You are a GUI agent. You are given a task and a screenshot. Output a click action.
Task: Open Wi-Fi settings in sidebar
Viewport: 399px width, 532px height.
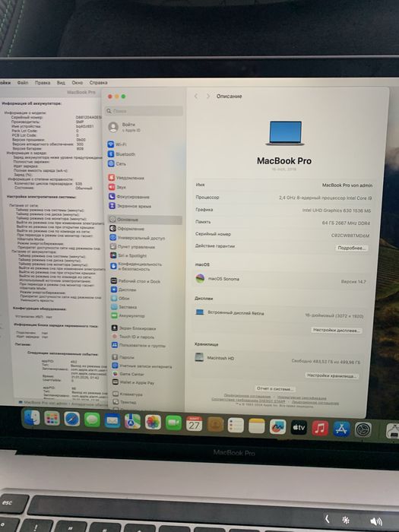(117, 144)
